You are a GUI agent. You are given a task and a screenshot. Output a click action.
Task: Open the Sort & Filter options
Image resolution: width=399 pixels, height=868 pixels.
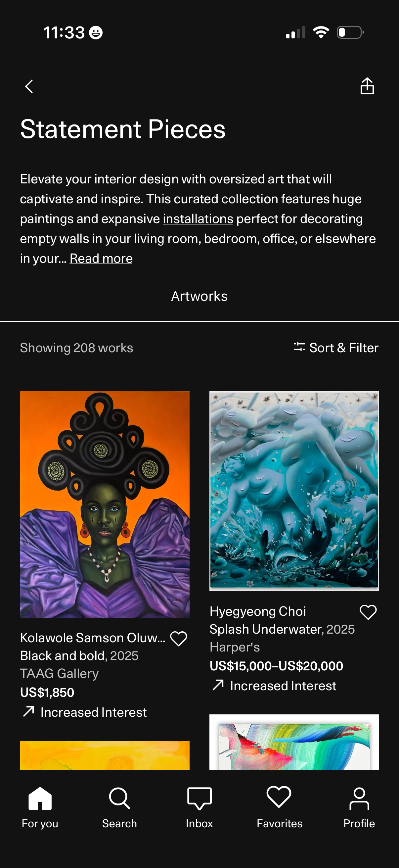[336, 348]
